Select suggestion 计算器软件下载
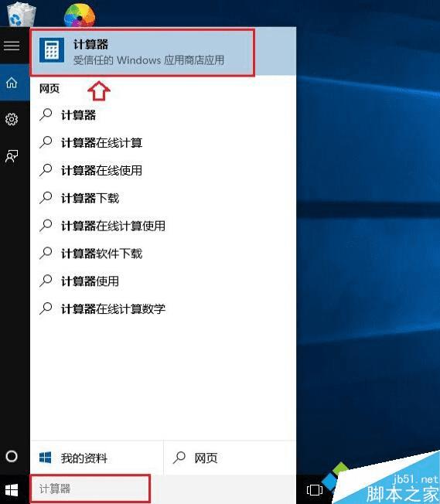Screen dimensions: 440x504 click(x=163, y=254)
